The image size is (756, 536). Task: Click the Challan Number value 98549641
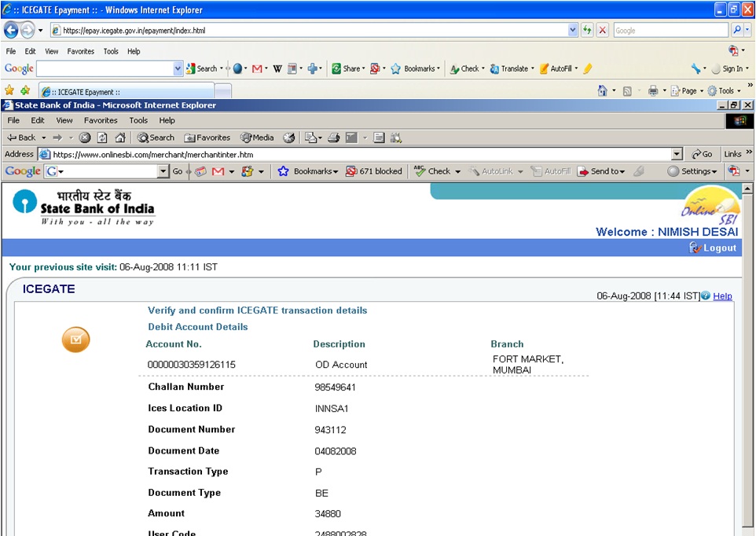[x=335, y=387]
